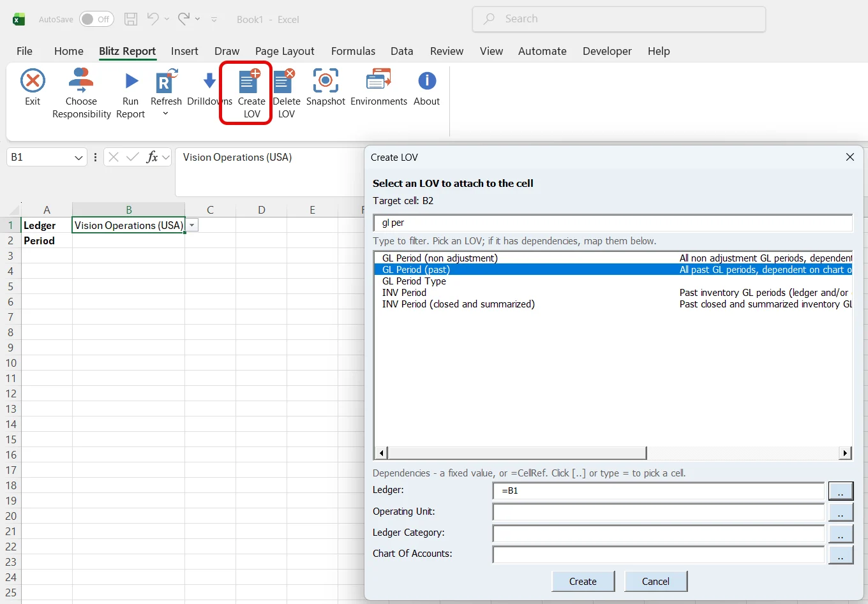Image resolution: width=868 pixels, height=604 pixels.
Task: Open the Redo history dropdown
Action: click(198, 19)
